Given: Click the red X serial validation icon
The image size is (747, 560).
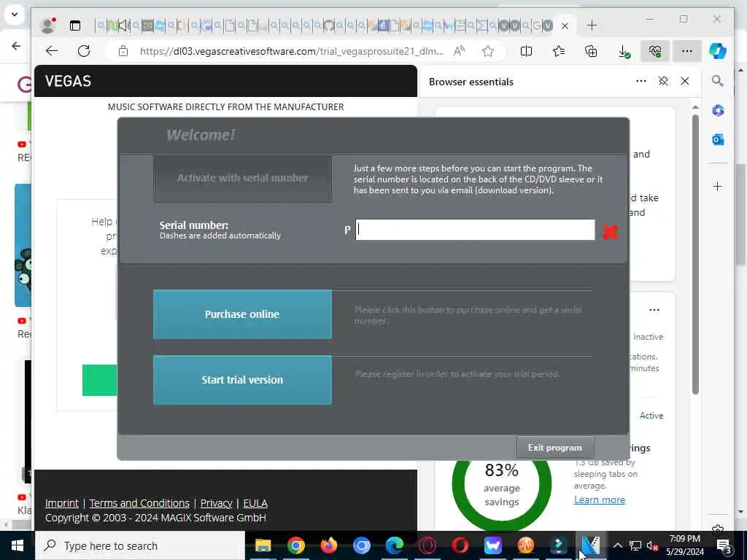Looking at the screenshot, I should (x=611, y=232).
